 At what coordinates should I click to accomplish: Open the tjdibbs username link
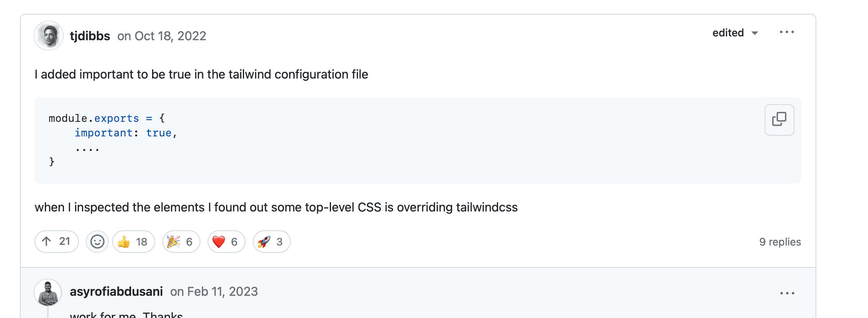(90, 36)
